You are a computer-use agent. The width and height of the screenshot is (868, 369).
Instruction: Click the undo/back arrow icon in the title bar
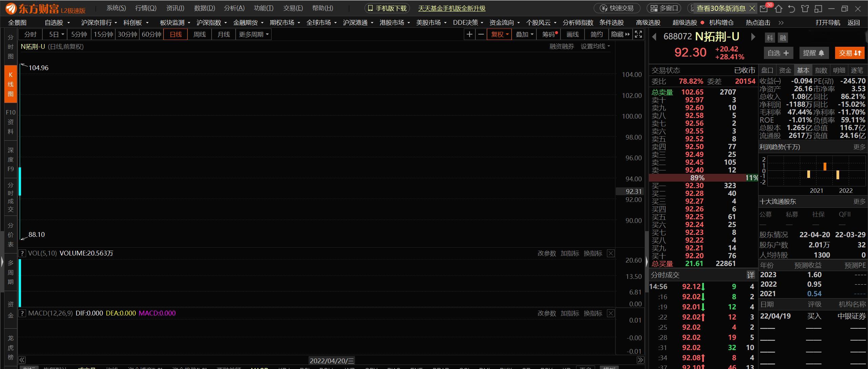point(791,8)
